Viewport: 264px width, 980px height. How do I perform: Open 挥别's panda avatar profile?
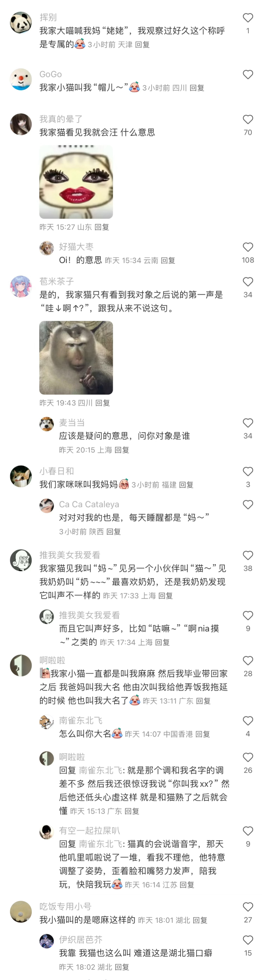pos(21,23)
